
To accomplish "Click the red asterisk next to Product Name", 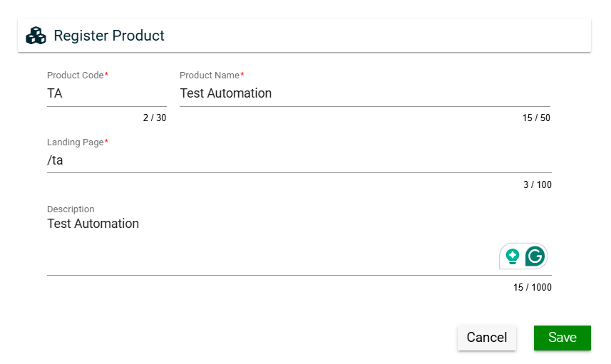I will click(x=242, y=75).
